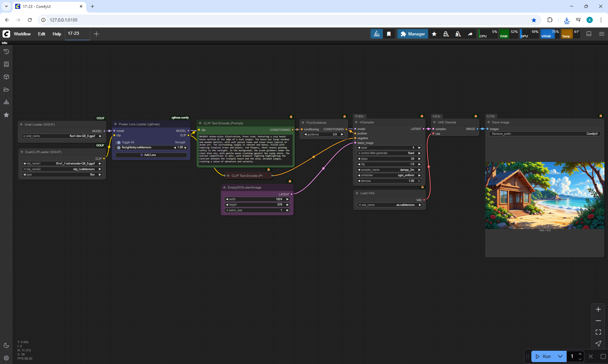Viewport: 608px width, 364px height.
Task: Click the share arrow icon in toolbar
Action: point(470,34)
